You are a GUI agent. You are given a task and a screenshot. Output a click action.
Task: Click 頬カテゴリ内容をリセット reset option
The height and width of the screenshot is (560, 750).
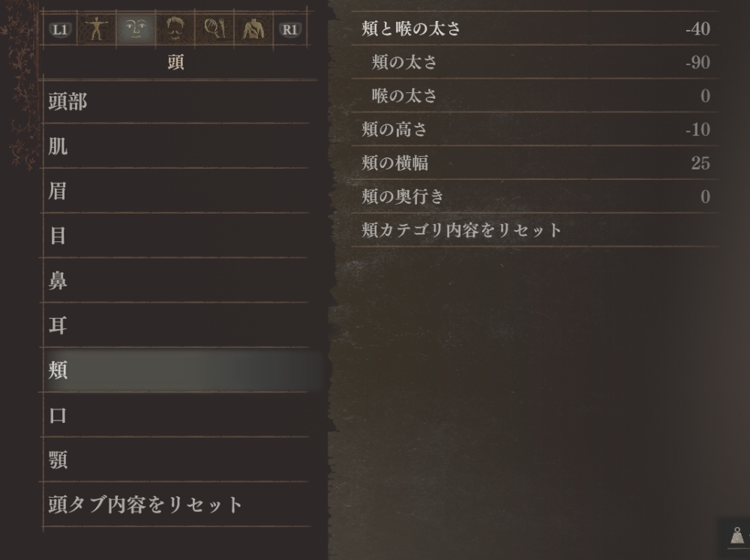click(535, 230)
